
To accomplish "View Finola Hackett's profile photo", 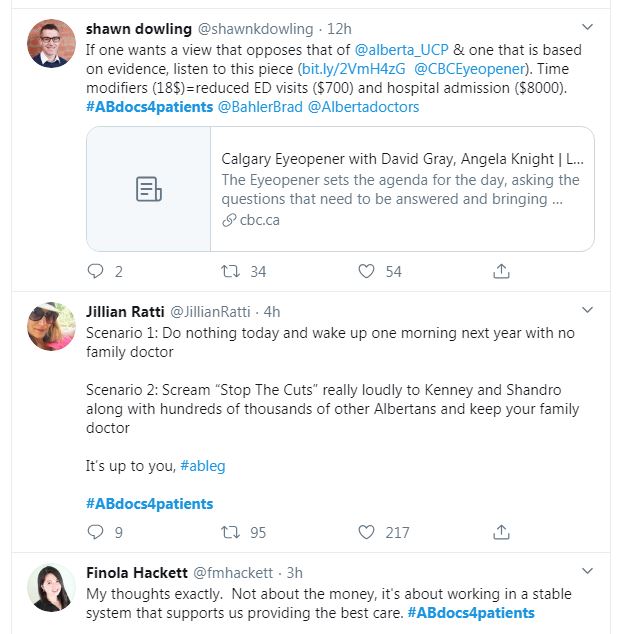I will pyautogui.click(x=52, y=587).
